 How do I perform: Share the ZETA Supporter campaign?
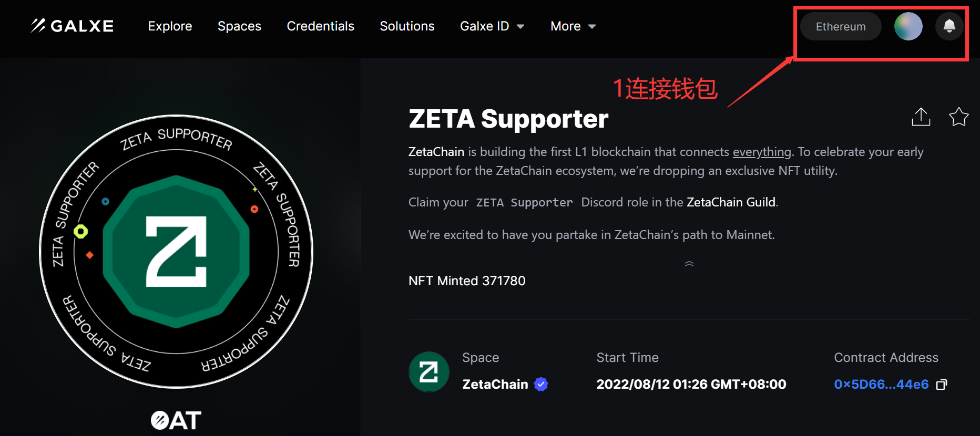pos(921,117)
